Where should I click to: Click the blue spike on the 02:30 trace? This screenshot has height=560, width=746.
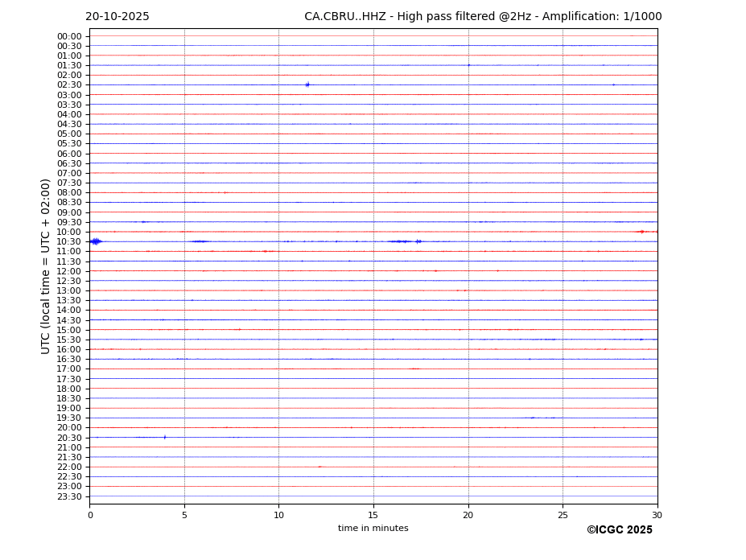pos(307,84)
